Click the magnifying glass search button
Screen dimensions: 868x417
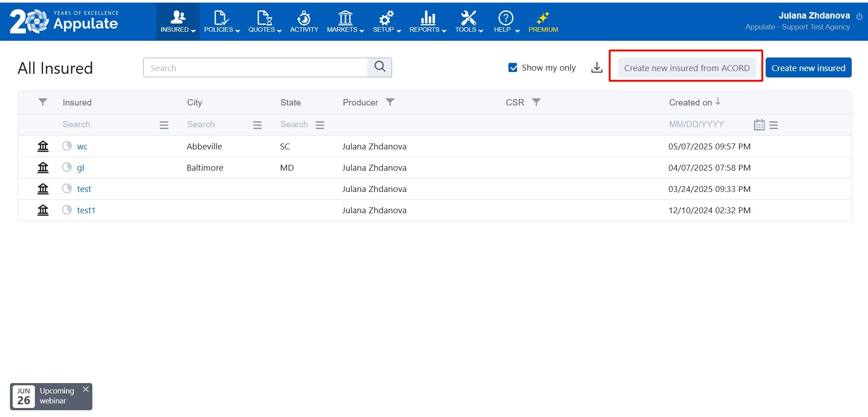tap(379, 67)
